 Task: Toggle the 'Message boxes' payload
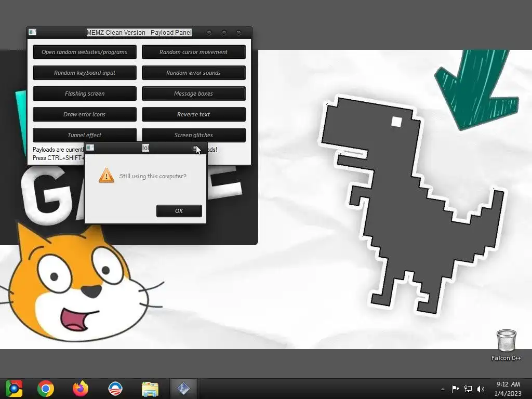pyautogui.click(x=193, y=94)
